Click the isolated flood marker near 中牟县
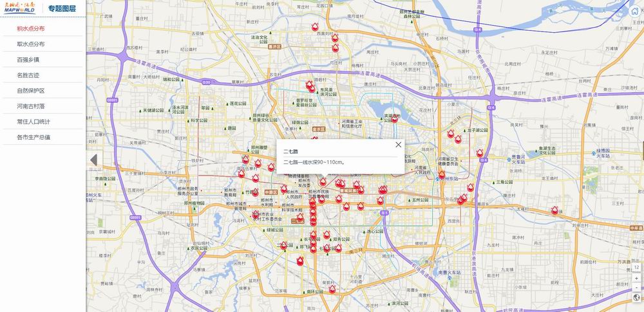The width and height of the screenshot is (644, 312). click(x=555, y=210)
